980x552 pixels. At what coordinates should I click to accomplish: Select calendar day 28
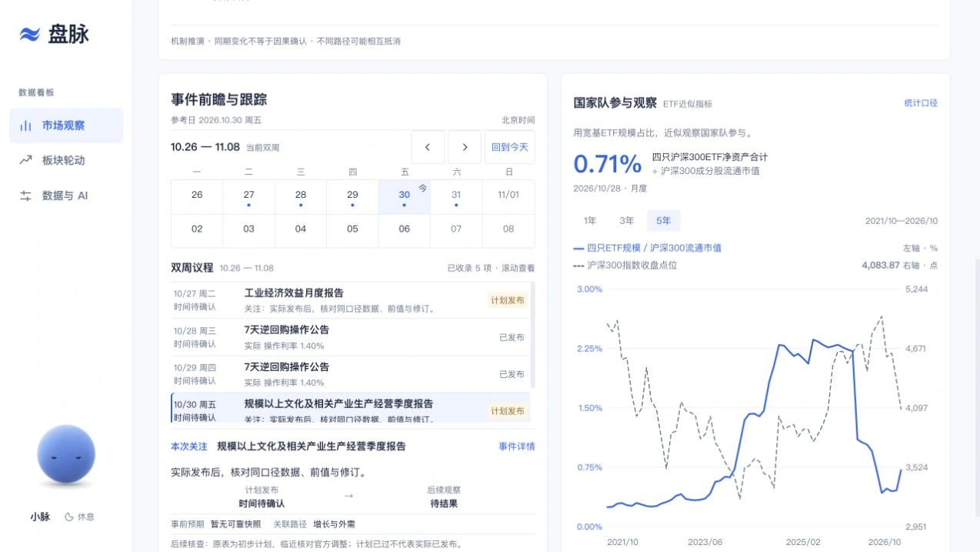pyautogui.click(x=301, y=197)
